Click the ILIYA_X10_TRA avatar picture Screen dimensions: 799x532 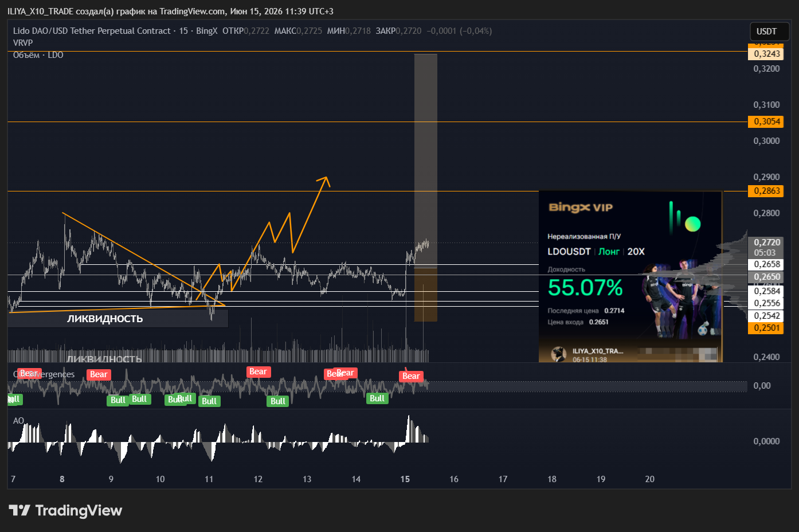tap(558, 355)
